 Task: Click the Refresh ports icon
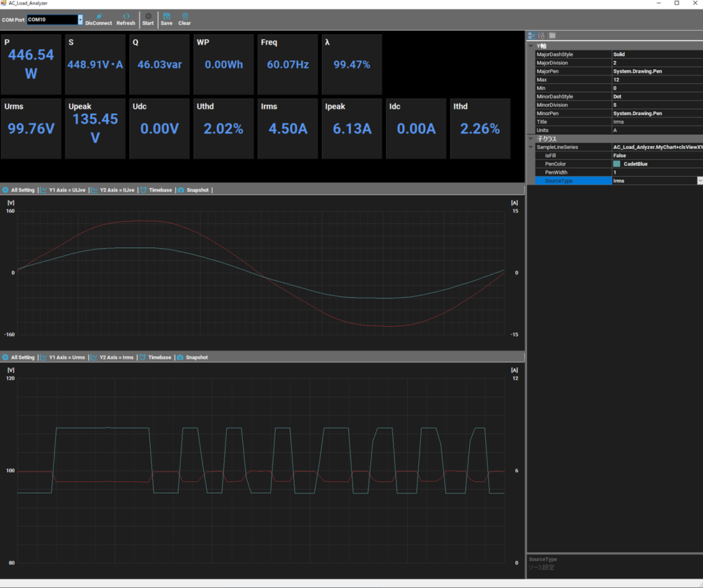[x=126, y=15]
